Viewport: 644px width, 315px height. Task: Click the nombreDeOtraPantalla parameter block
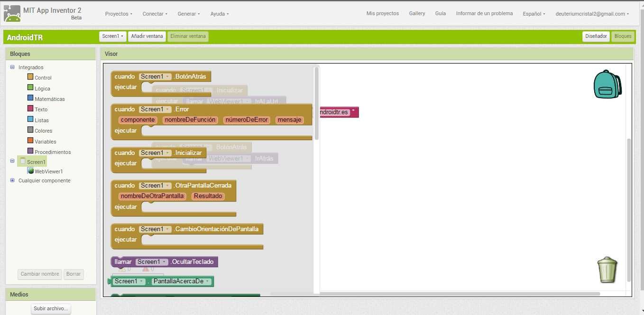tap(152, 196)
